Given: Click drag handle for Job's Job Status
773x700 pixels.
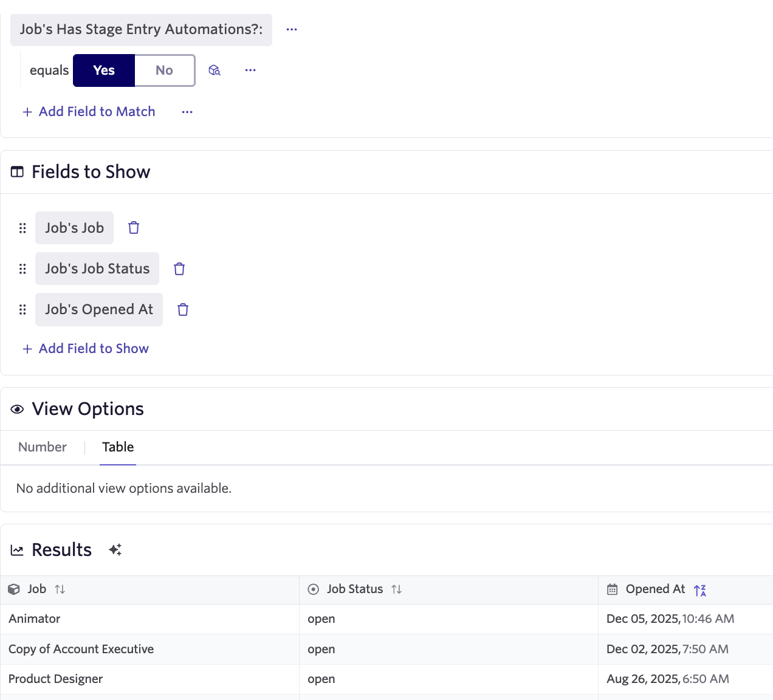Looking at the screenshot, I should [x=22, y=269].
